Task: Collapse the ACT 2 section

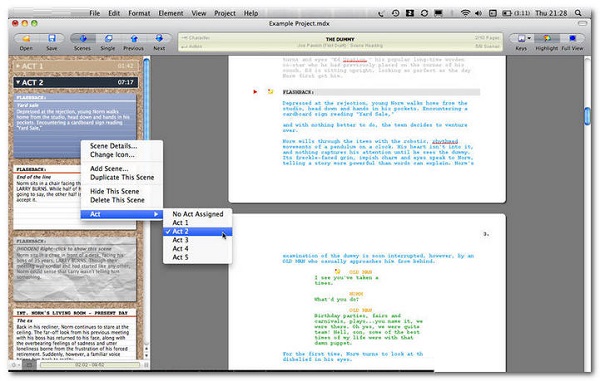Action: (x=18, y=82)
